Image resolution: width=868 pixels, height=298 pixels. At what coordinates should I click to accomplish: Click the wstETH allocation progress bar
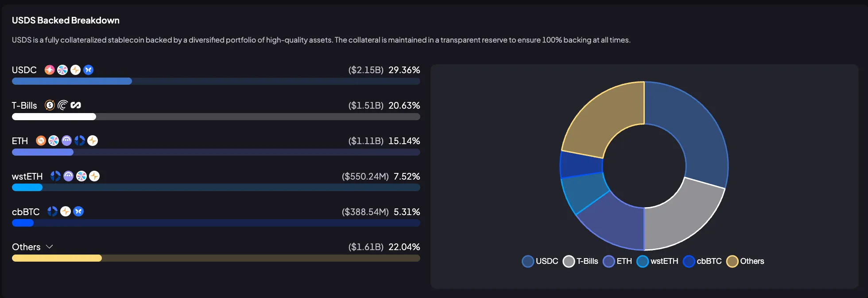pos(216,187)
